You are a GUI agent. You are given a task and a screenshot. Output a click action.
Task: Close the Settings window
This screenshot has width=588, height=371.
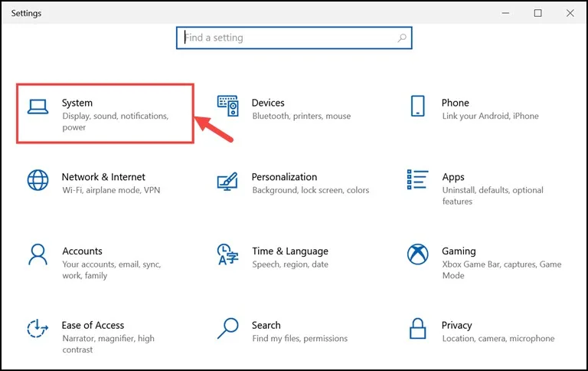[x=570, y=13]
